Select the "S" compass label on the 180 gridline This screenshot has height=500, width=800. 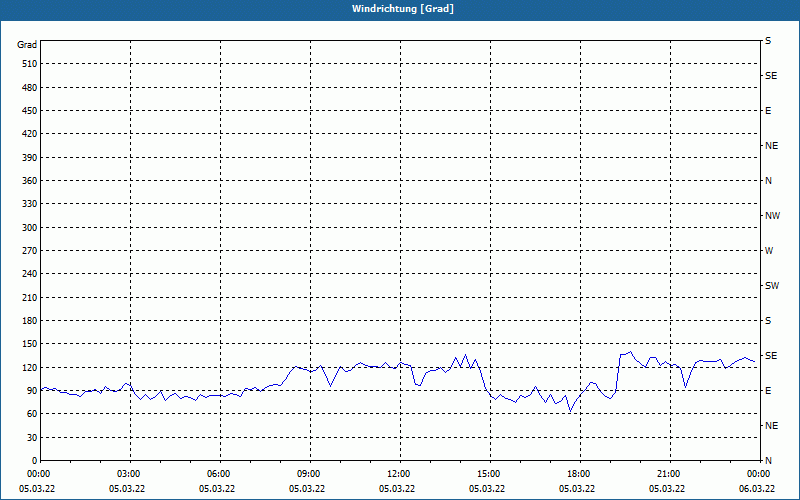point(768,321)
